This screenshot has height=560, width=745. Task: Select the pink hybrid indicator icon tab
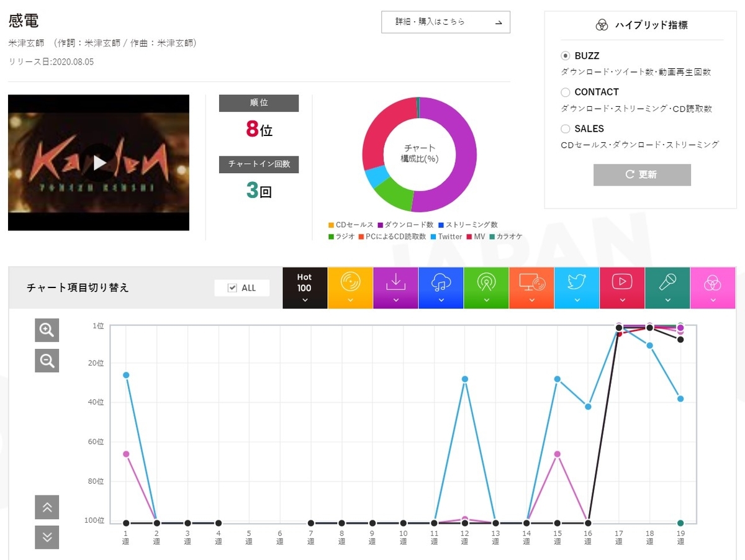(x=713, y=288)
